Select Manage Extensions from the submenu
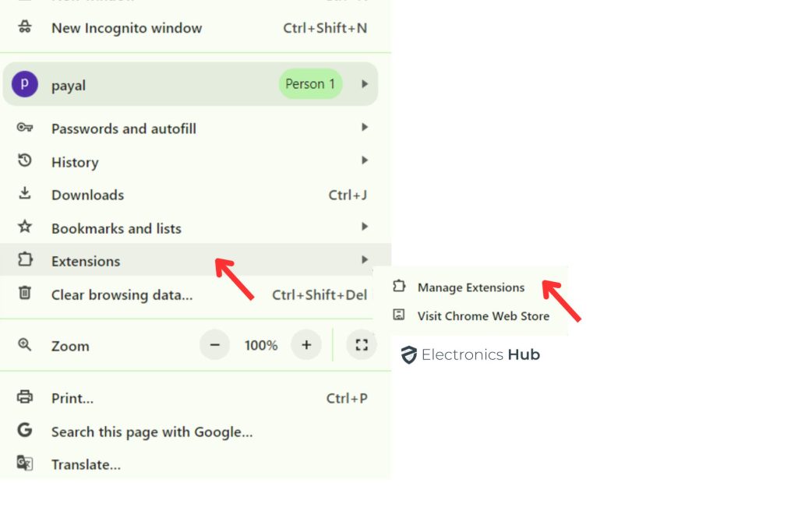 point(471,287)
